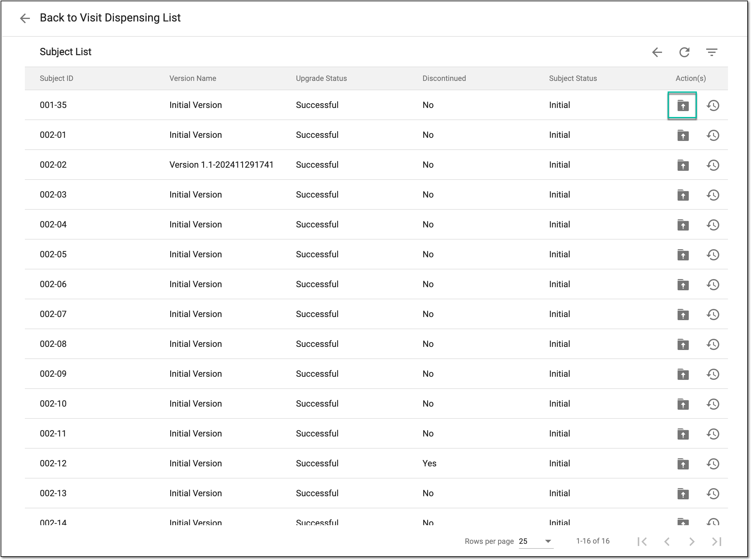Go to the previous page of results
Screen dimensions: 751x560
[667, 541]
